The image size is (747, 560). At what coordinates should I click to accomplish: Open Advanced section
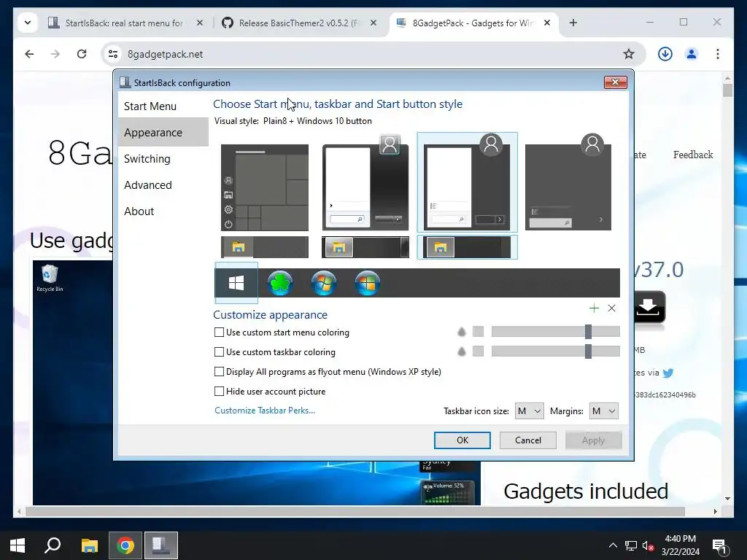[163, 184]
